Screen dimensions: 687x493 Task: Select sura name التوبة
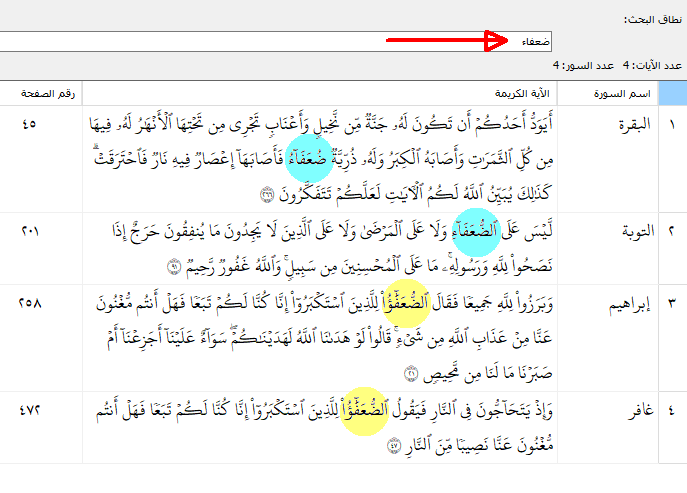tap(638, 231)
